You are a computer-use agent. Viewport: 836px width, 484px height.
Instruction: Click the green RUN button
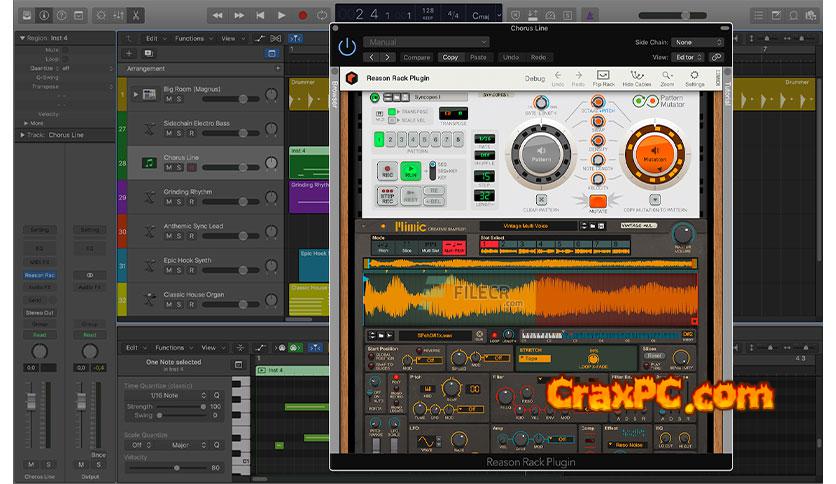pyautogui.click(x=411, y=172)
